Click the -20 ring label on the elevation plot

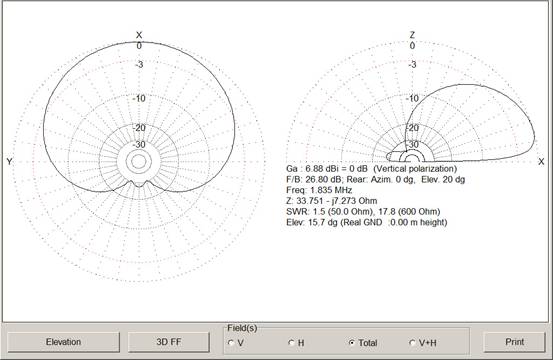[412, 128]
